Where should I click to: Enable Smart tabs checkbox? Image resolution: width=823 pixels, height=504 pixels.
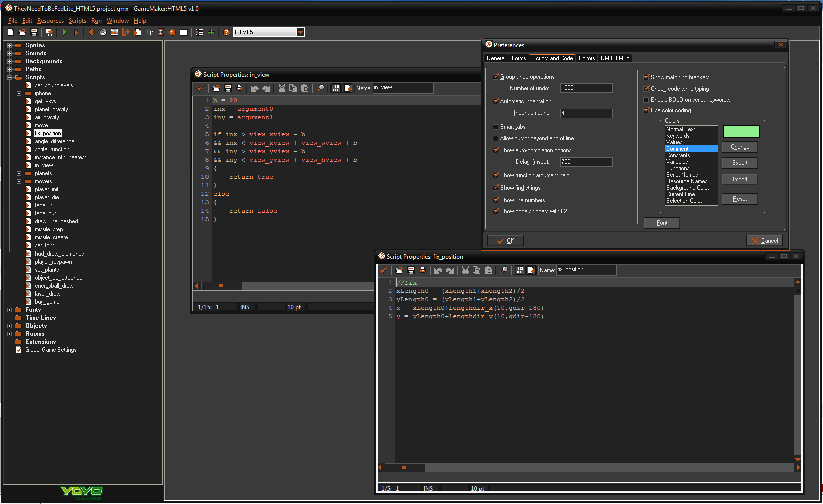(496, 127)
